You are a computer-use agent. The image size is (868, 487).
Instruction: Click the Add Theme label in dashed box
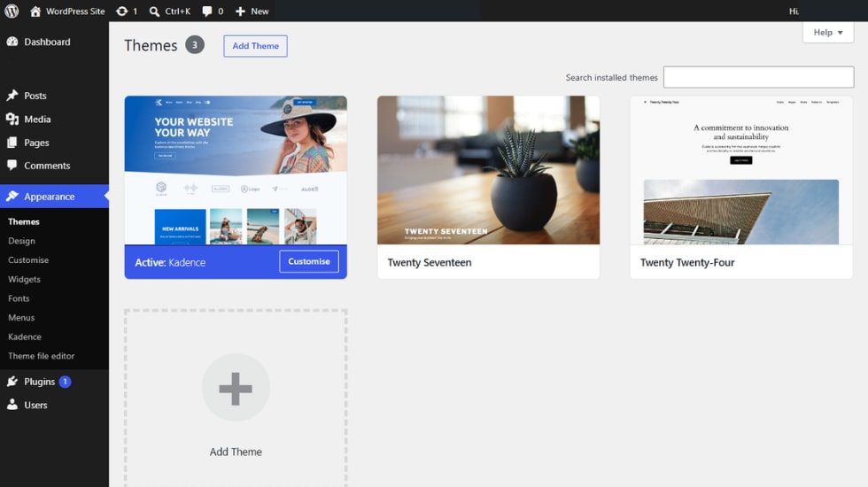pyautogui.click(x=236, y=452)
